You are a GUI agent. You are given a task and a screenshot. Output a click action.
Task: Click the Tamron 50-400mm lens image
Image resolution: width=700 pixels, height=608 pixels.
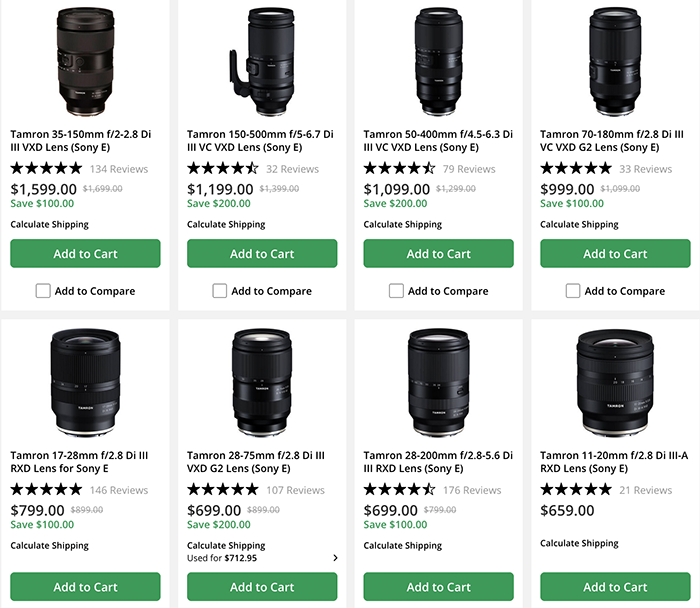click(438, 60)
